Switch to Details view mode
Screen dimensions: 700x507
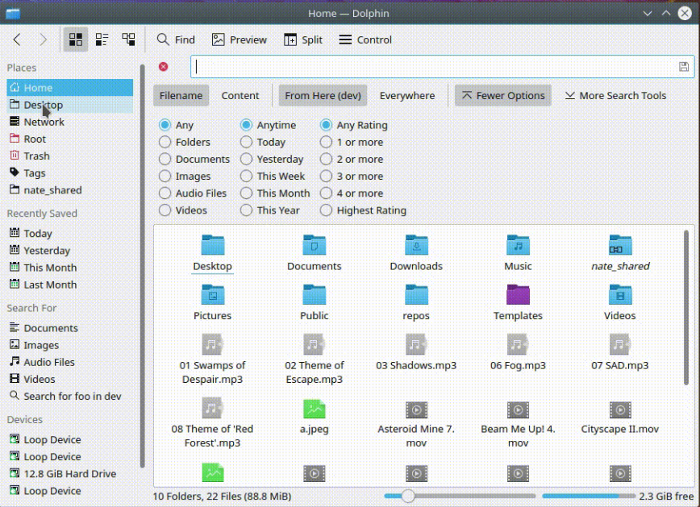pos(128,39)
